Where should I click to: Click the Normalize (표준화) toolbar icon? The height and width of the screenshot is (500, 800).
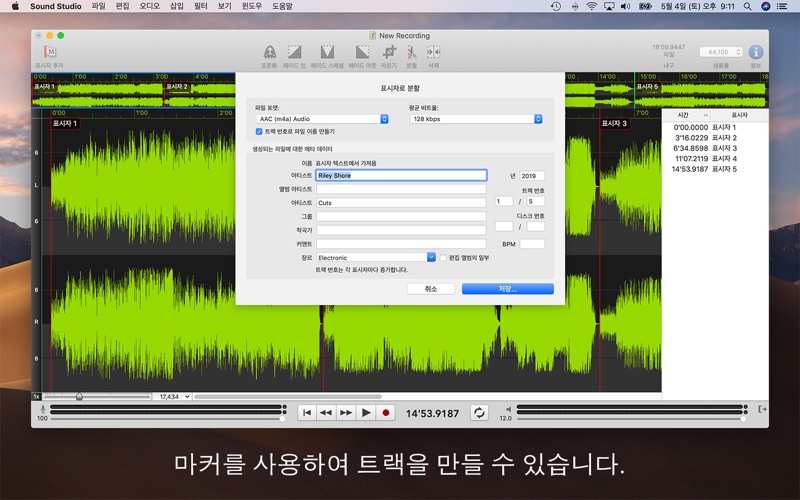click(x=269, y=52)
